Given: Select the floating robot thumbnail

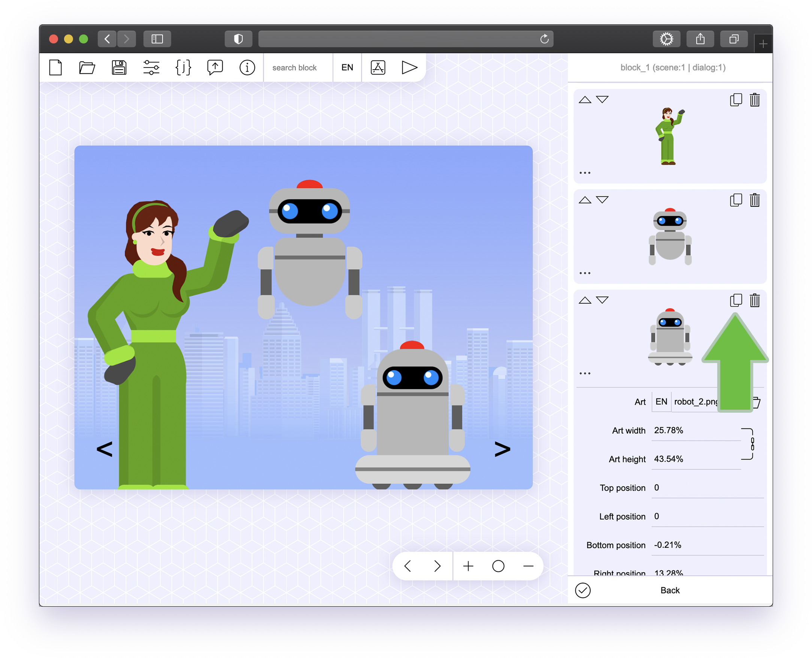Looking at the screenshot, I should pos(670,237).
